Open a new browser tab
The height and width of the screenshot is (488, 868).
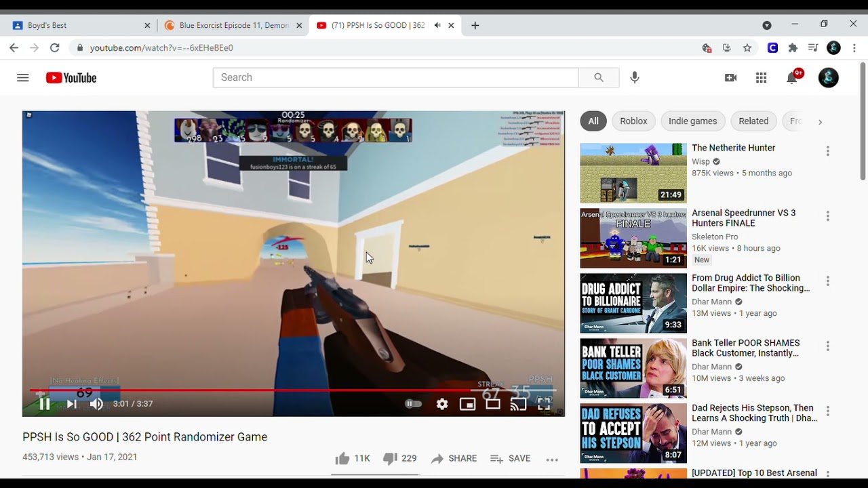pyautogui.click(x=475, y=25)
